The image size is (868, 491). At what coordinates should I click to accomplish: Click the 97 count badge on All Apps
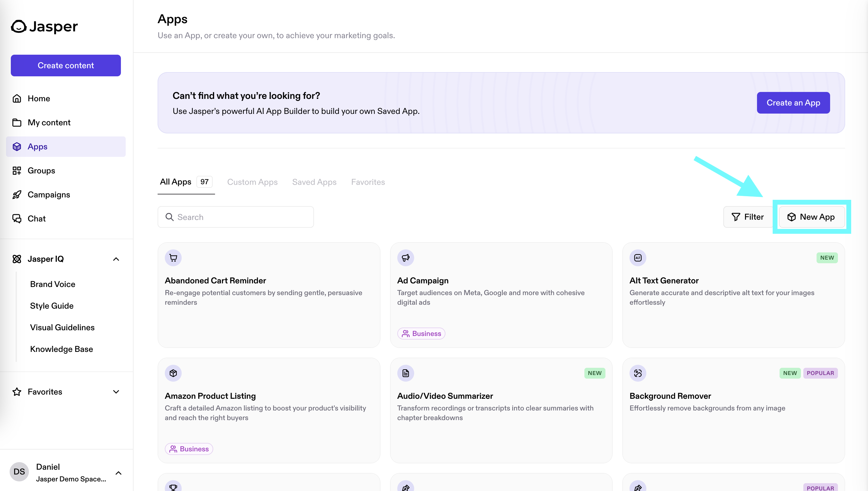pos(205,182)
